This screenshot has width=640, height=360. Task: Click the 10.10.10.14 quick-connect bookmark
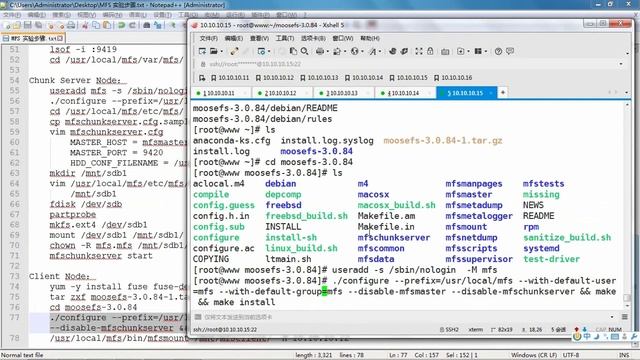pyautogui.click(x=364, y=78)
